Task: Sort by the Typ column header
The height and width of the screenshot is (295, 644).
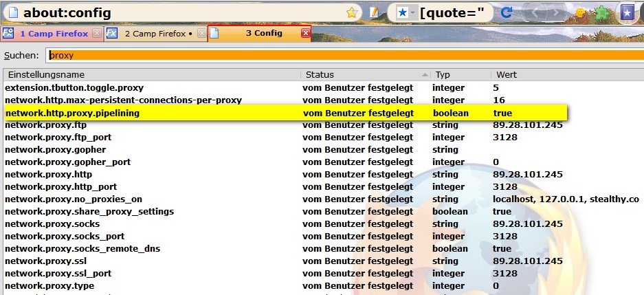Action: [460, 75]
